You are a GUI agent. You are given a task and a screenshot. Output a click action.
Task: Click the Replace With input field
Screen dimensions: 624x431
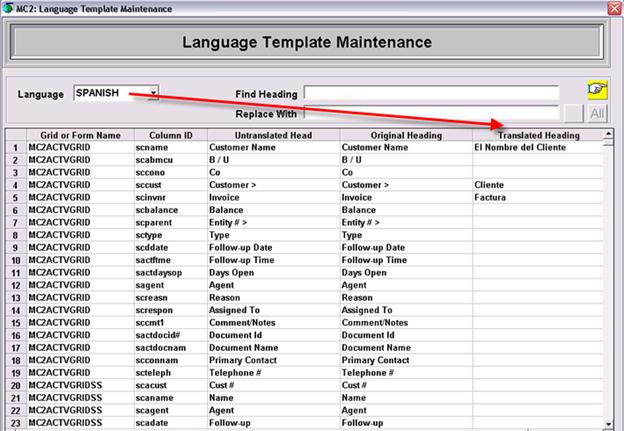[x=431, y=113]
